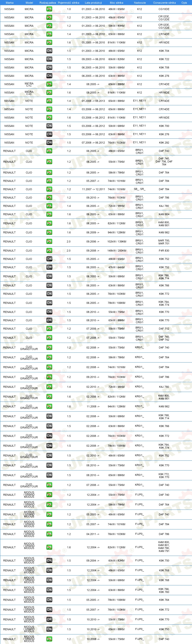Select the K9K 704 engine code cell
Viewport: 192px width, 644px height.
pyautogui.click(x=164, y=51)
